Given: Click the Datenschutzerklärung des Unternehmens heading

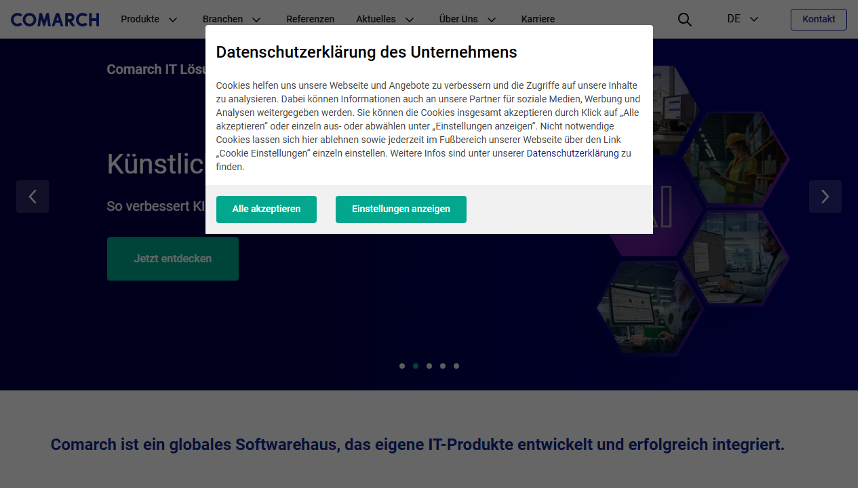Looking at the screenshot, I should (366, 52).
